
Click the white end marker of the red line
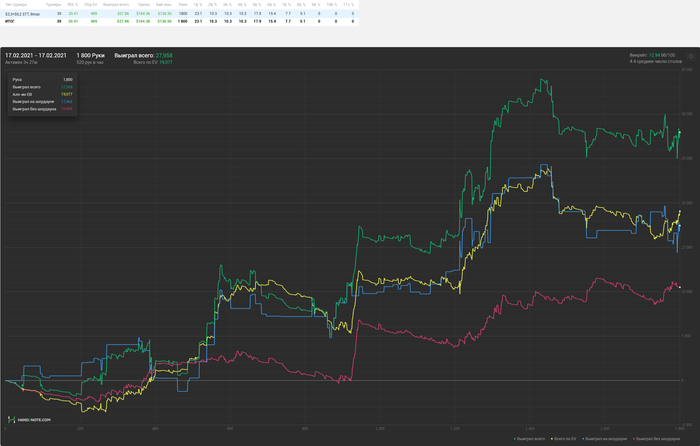click(x=680, y=287)
